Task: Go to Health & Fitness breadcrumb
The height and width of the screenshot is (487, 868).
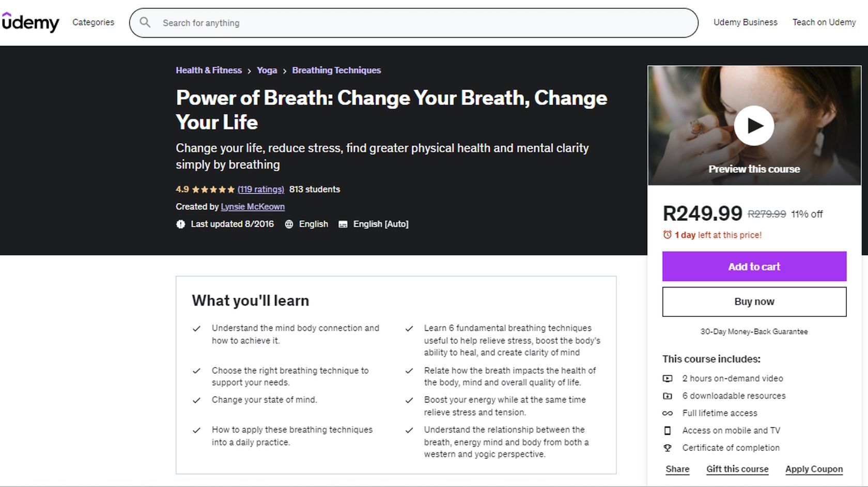Action: click(209, 70)
